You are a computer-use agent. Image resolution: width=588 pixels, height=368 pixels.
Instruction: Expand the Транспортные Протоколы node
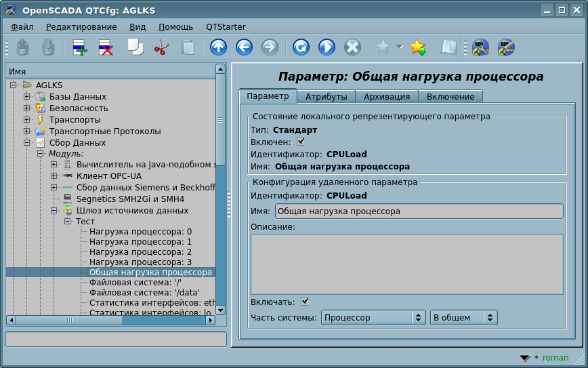point(26,131)
